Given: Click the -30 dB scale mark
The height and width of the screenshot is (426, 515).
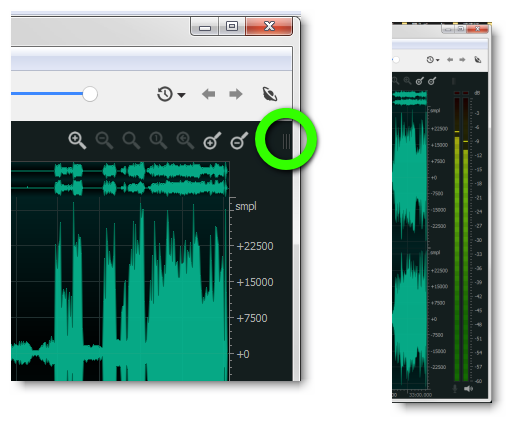Looking at the screenshot, I should click(x=478, y=240).
